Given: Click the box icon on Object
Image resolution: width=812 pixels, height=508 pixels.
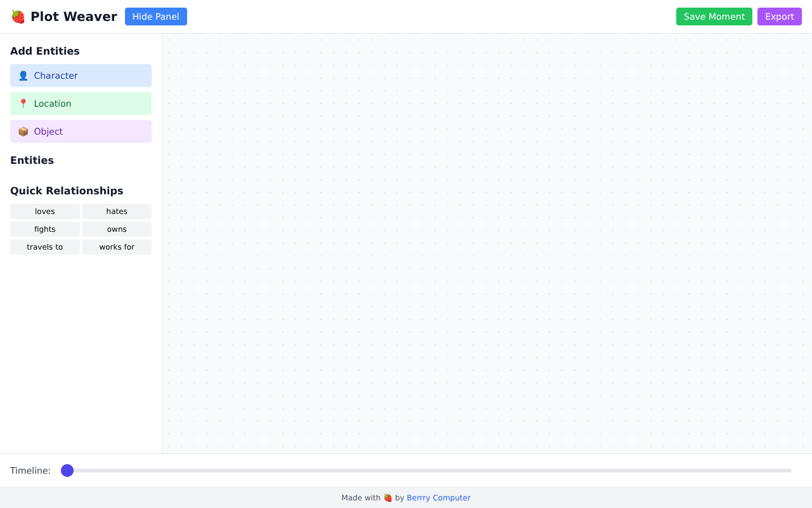Looking at the screenshot, I should coord(23,131).
